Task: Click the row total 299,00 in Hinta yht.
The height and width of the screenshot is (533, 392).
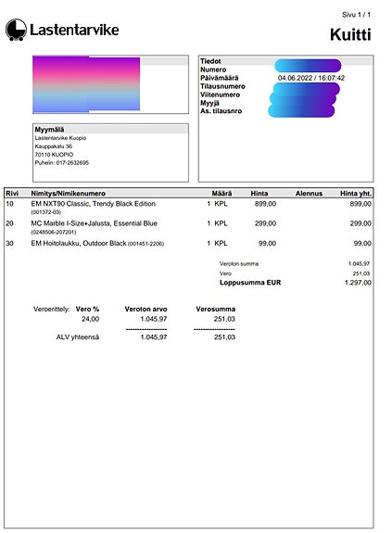Action: 360,223
